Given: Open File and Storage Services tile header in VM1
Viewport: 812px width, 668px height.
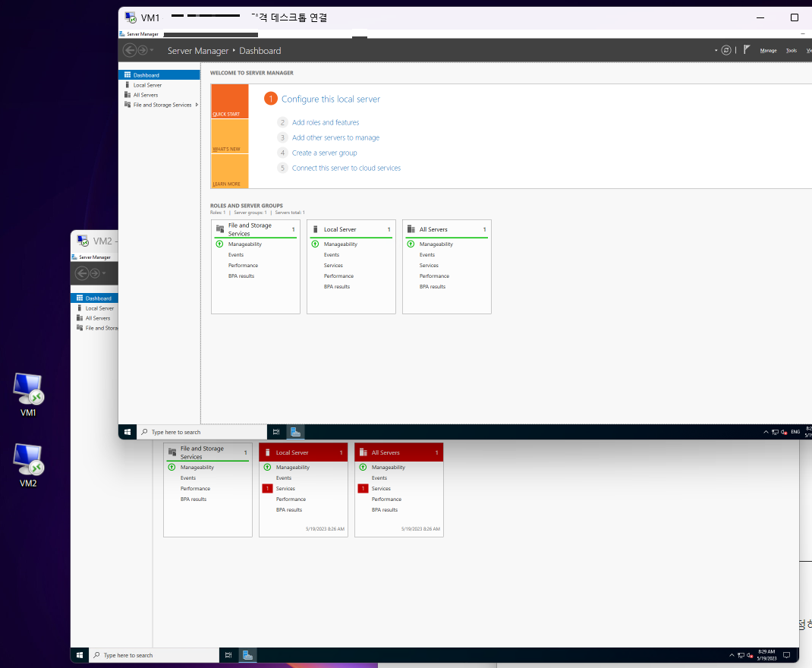Looking at the screenshot, I should [x=256, y=229].
